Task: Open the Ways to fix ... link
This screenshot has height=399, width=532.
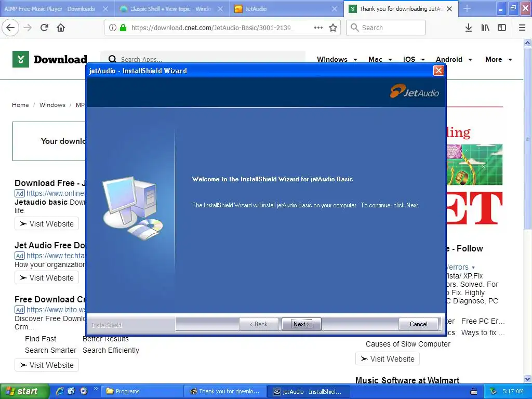Action: point(483,332)
